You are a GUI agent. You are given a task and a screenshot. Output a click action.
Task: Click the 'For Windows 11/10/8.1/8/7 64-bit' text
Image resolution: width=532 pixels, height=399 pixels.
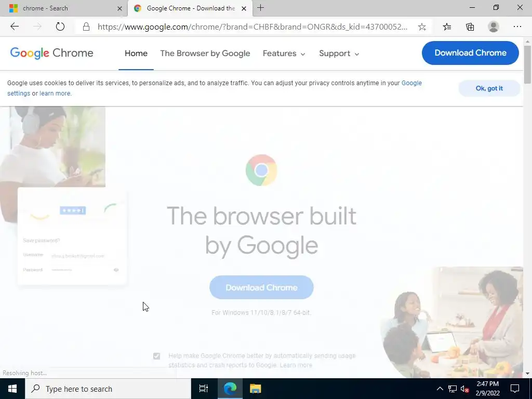click(261, 312)
